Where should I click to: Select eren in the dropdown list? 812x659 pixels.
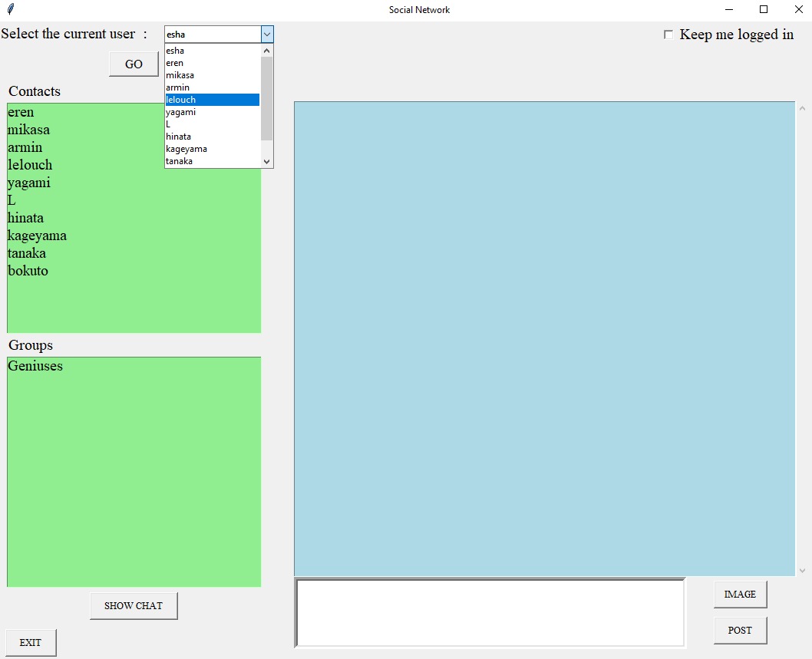point(213,63)
